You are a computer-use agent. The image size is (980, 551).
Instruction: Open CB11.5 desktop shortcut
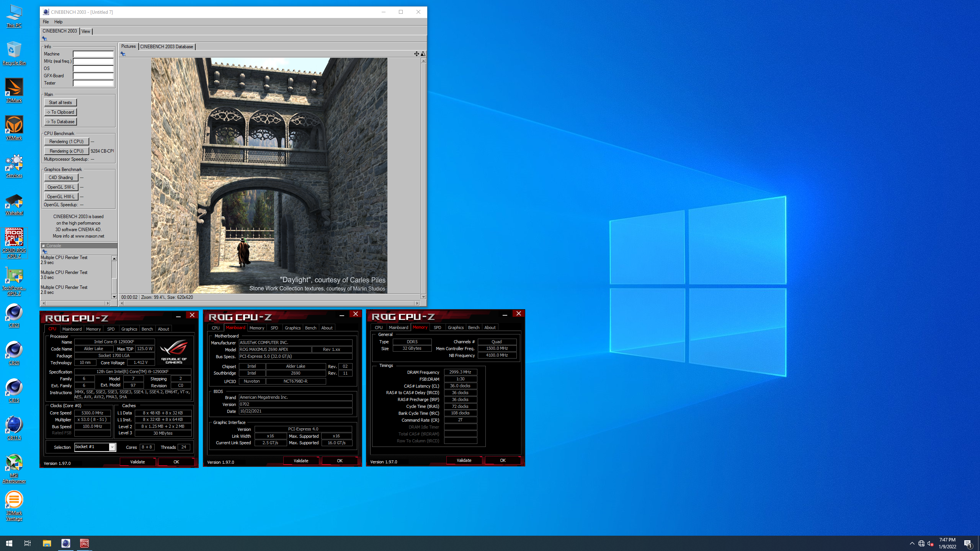pos(14,428)
